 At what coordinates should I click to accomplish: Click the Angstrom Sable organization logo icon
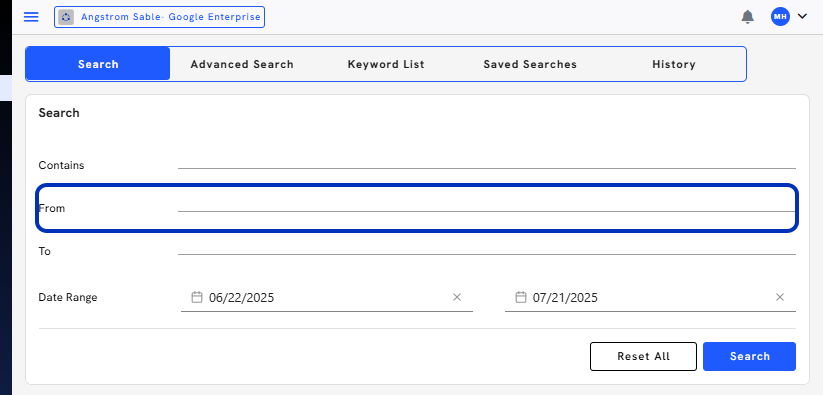click(66, 17)
